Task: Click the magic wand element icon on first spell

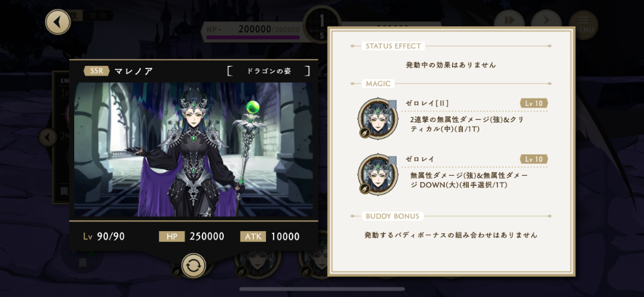Action: point(365,132)
